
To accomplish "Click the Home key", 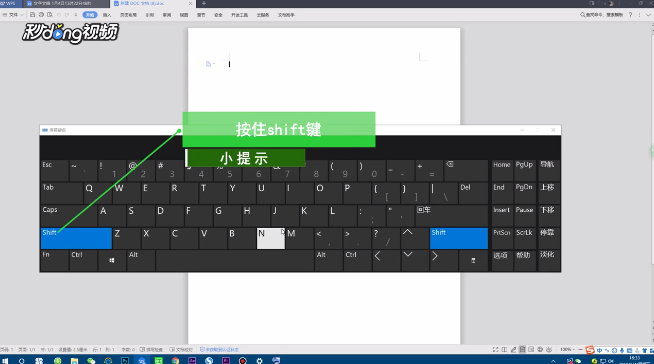I will (x=502, y=171).
